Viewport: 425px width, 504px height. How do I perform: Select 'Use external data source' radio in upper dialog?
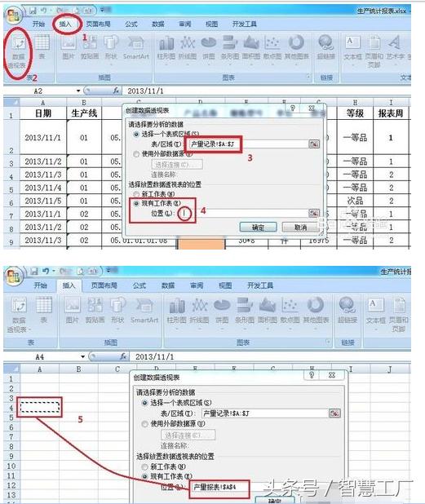136,154
